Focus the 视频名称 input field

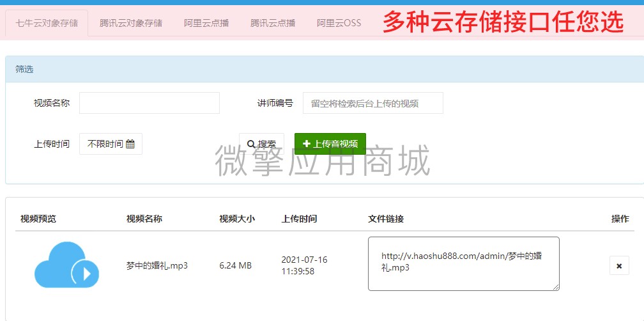click(x=149, y=103)
